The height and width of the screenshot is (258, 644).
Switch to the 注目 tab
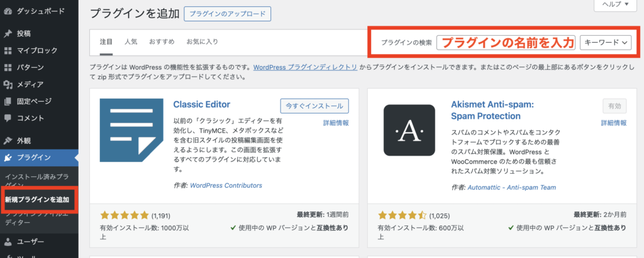pyautogui.click(x=106, y=42)
